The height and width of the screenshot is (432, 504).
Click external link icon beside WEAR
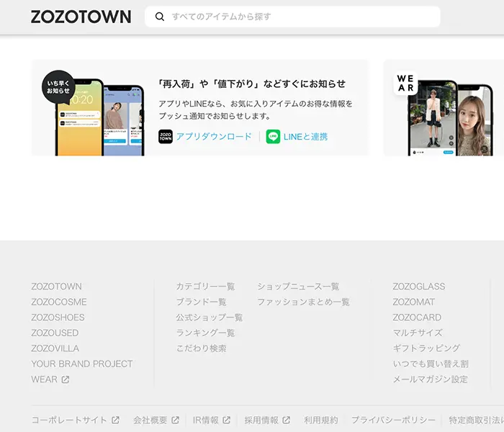pos(66,379)
